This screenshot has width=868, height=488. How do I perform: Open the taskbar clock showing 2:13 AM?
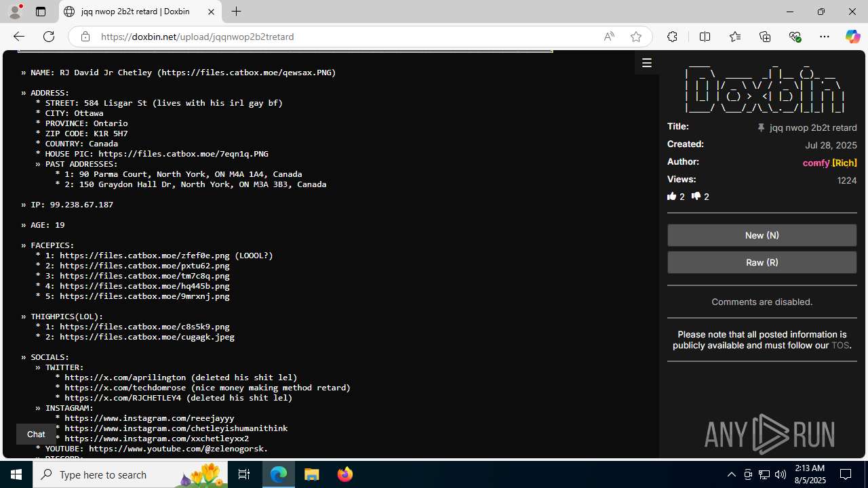click(x=809, y=474)
